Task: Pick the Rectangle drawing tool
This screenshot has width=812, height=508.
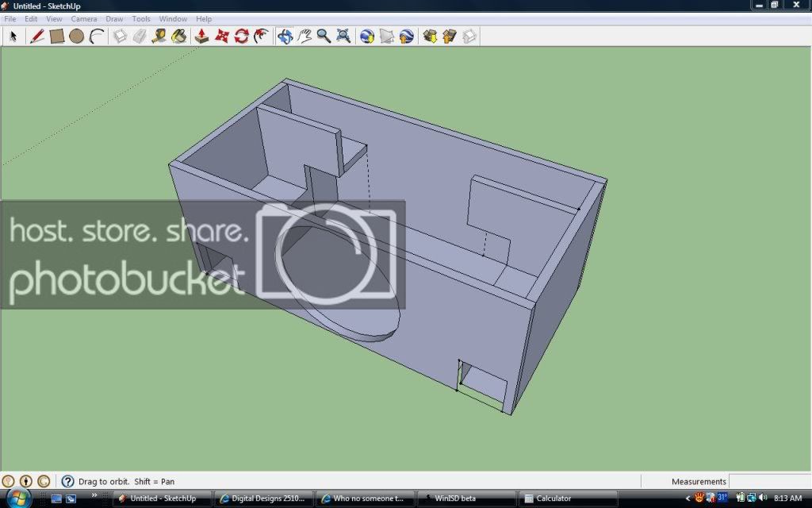Action: 57,37
